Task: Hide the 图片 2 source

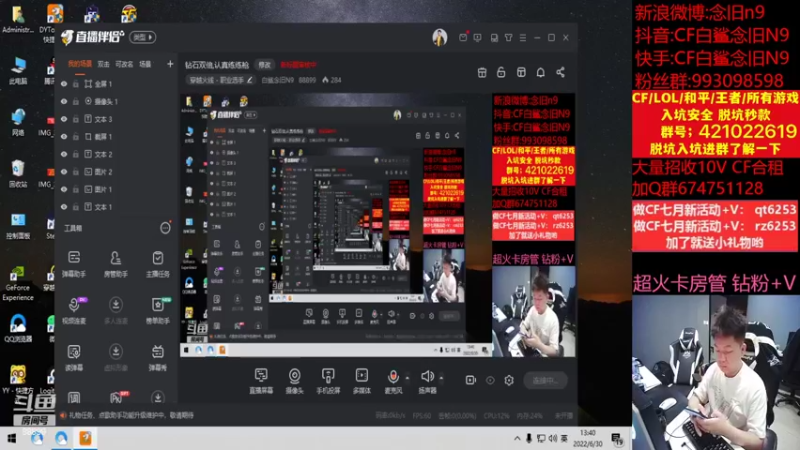Action: 64,172
